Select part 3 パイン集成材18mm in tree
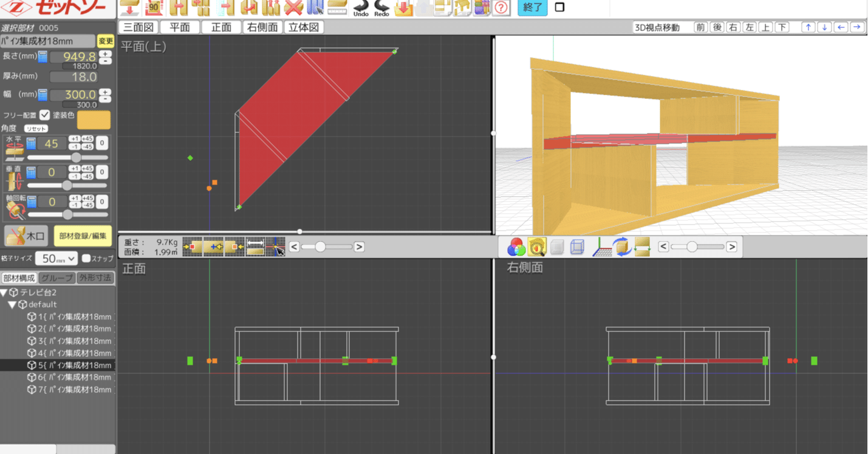868x454 pixels. coord(69,341)
